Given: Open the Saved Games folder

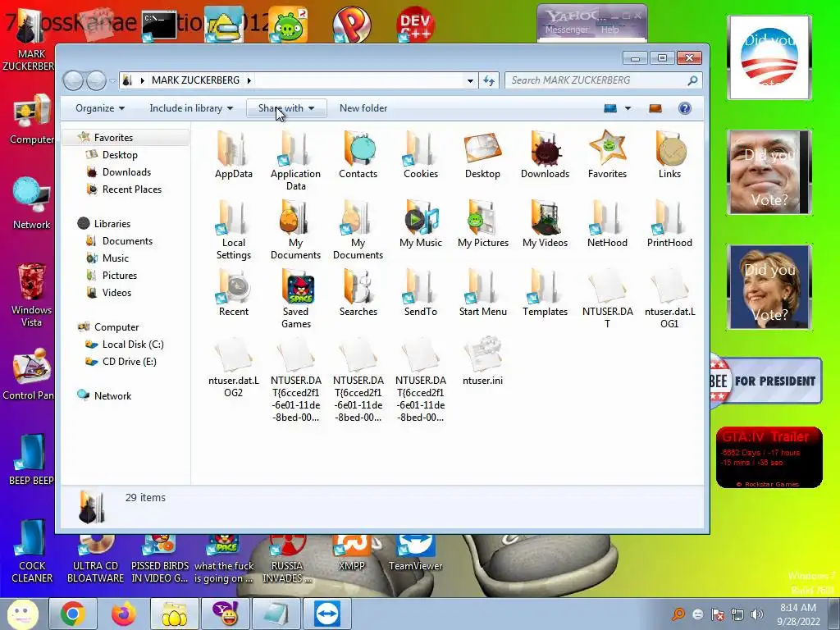Looking at the screenshot, I should pos(295,299).
